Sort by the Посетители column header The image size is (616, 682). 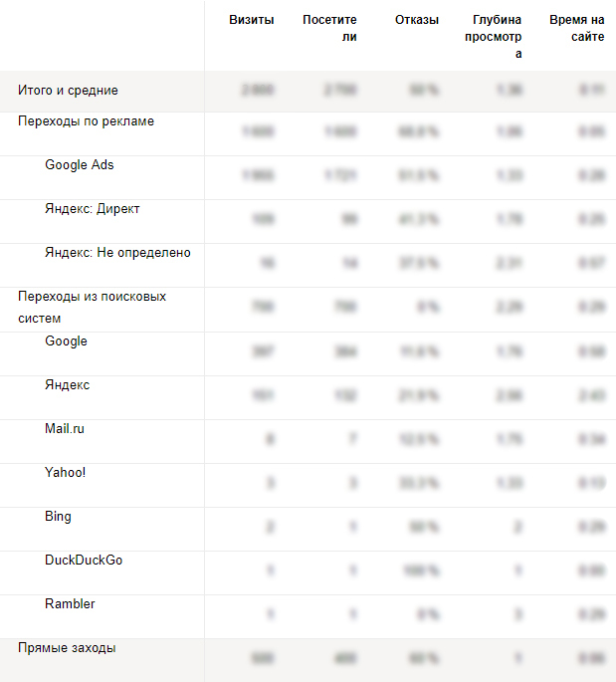[329, 28]
